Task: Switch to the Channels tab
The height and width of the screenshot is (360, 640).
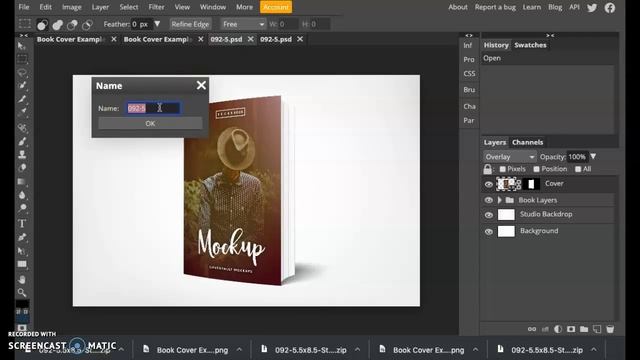Action: [x=527, y=142]
